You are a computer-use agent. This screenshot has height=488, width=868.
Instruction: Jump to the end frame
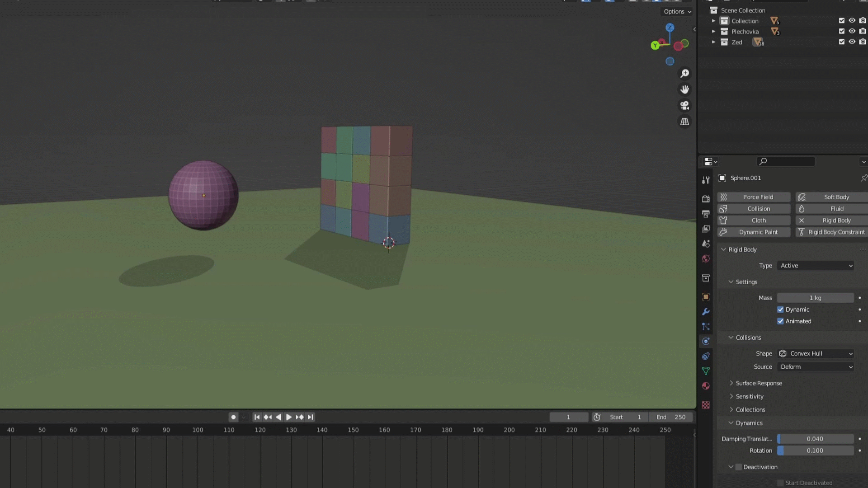tap(310, 417)
